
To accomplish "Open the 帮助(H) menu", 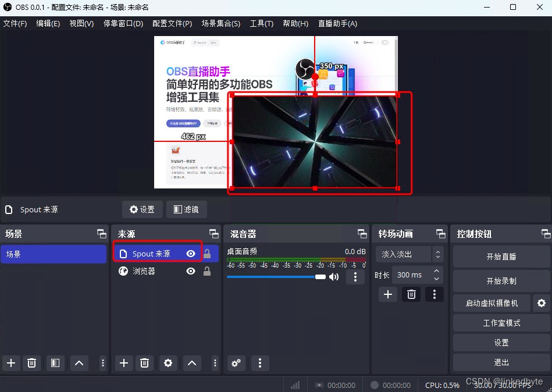I will pyautogui.click(x=295, y=24).
